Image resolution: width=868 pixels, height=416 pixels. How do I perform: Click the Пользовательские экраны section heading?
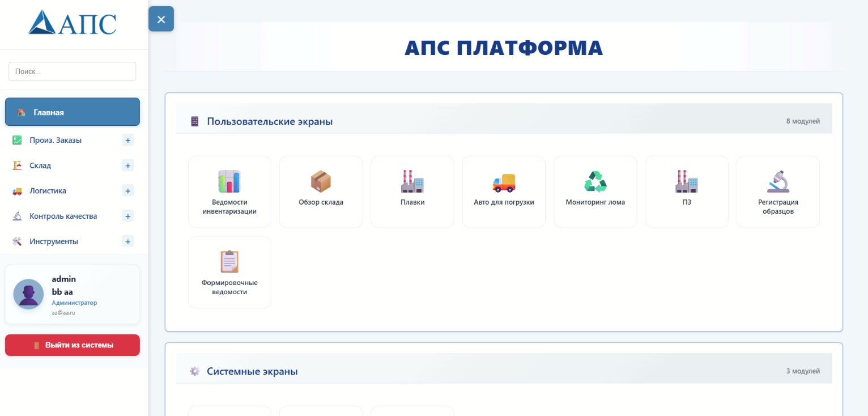pyautogui.click(x=270, y=121)
